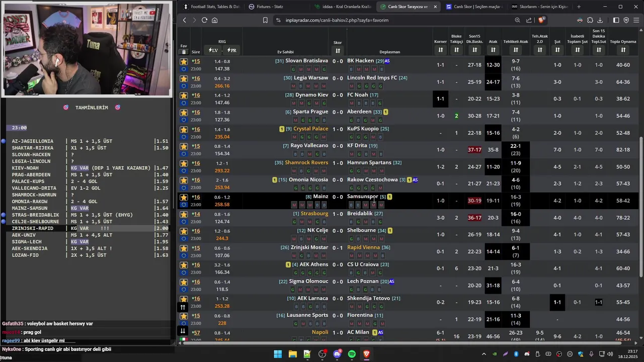Open the browser home page

tap(214, 20)
